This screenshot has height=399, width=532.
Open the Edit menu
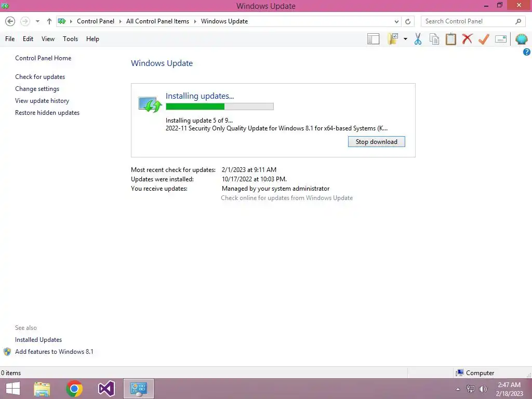point(28,39)
